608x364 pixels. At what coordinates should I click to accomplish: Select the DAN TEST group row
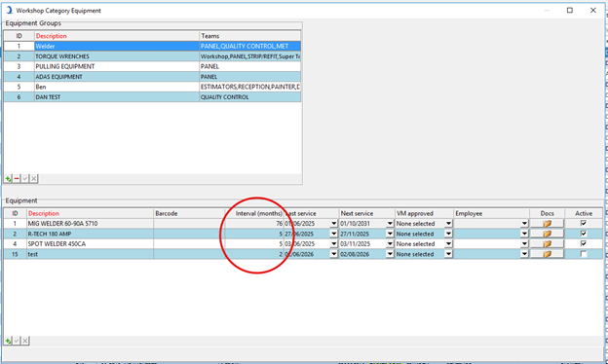click(152, 97)
